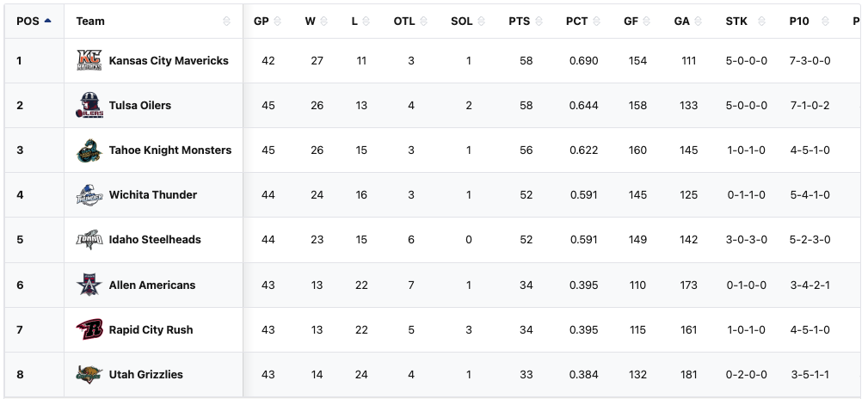The image size is (868, 399).
Task: Click the Utah Grizzlies team logo
Action: [89, 374]
